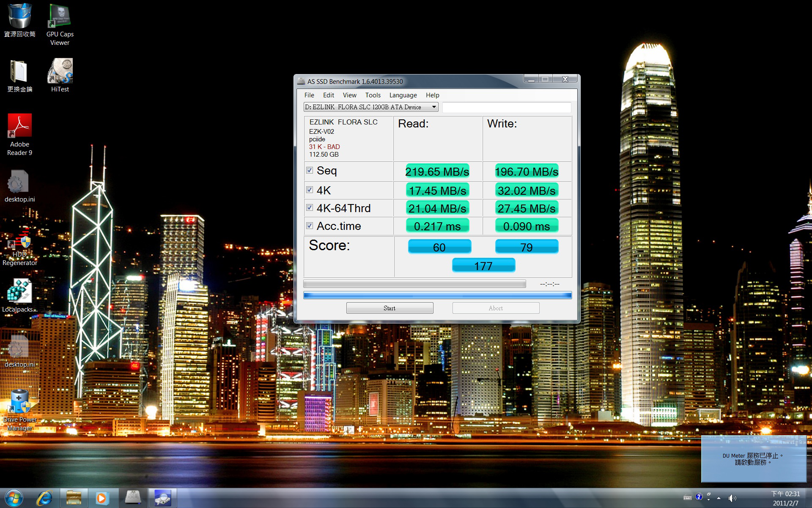Viewport: 812px width, 508px height.
Task: Click the blue overall progress bar
Action: [438, 295]
